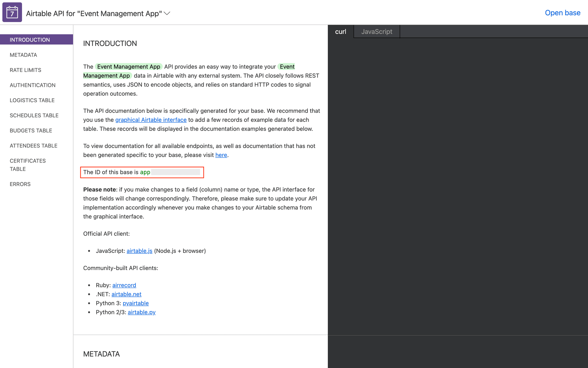588x368 pixels.
Task: Navigate to the CERTIFICATES TABLE section
Action: click(27, 165)
